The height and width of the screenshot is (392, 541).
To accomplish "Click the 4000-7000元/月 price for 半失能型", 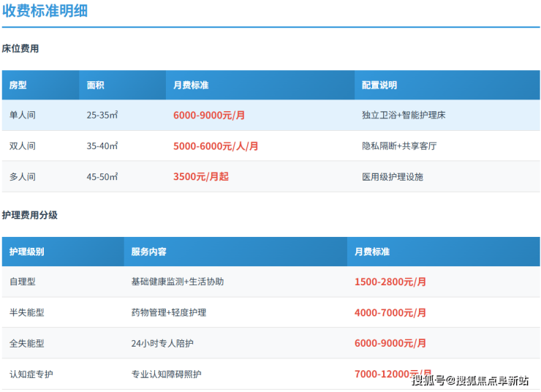I will tap(390, 312).
